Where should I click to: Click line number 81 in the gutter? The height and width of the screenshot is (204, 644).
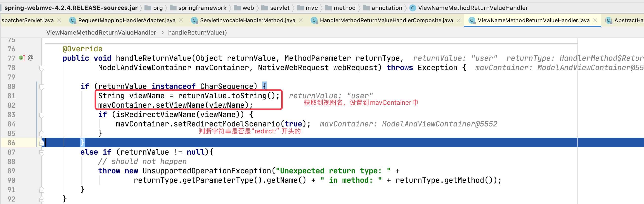[11, 96]
